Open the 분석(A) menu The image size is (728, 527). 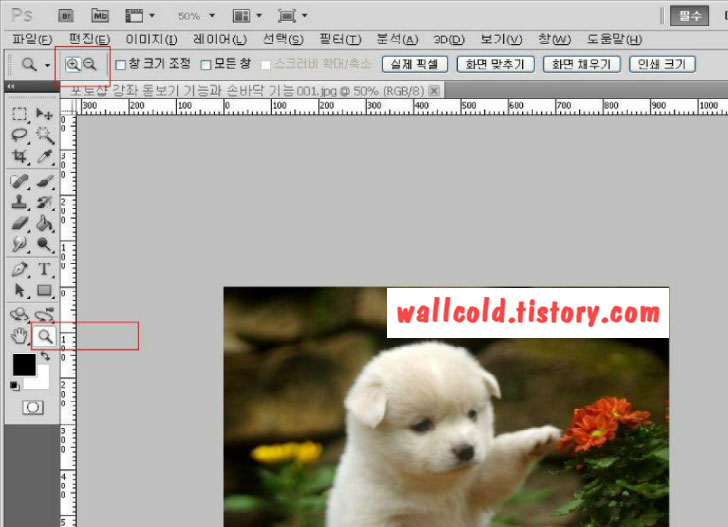pyautogui.click(x=397, y=39)
